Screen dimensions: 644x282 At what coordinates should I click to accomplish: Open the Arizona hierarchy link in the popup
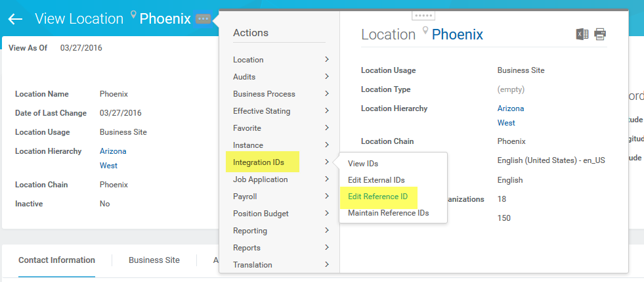click(x=511, y=108)
